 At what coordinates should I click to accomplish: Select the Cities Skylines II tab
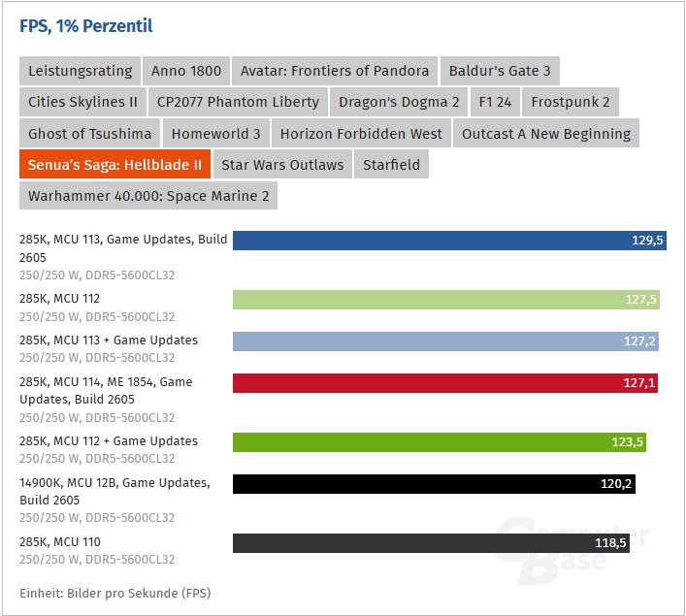pos(82,102)
